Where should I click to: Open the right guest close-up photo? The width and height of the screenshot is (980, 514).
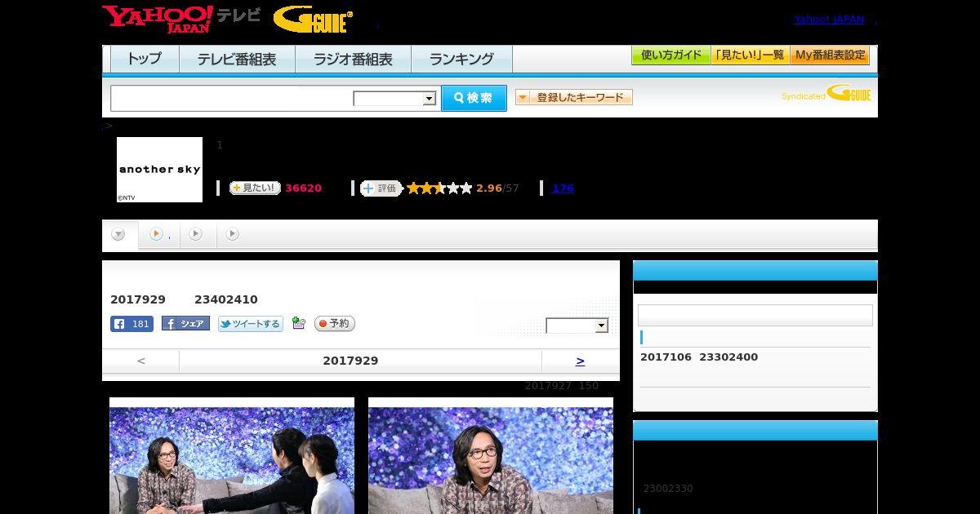[x=491, y=456]
